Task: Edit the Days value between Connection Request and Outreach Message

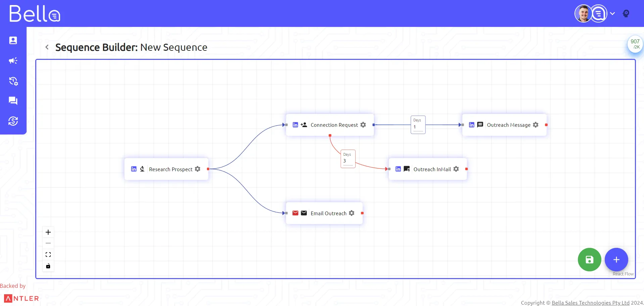Action: pos(417,127)
